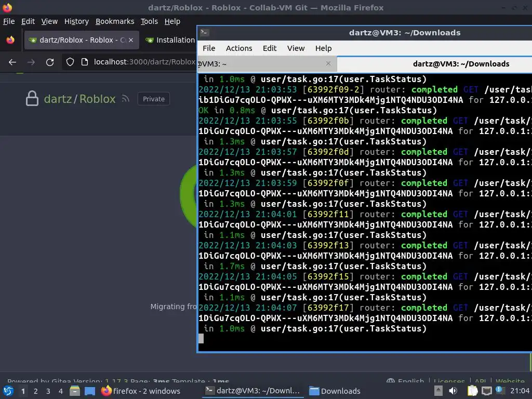Click 'OK in 0.8ms' in terminal output
Screen dimensions: 532x399
click(x=227, y=110)
